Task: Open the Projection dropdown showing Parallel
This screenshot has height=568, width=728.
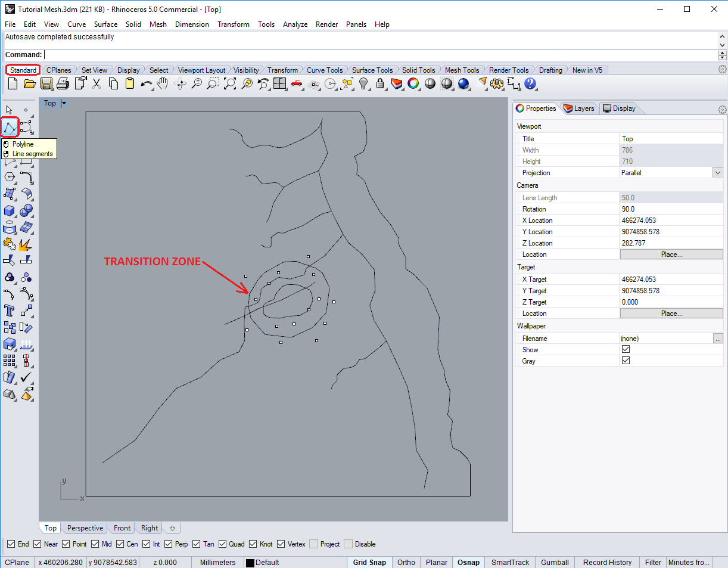Action: pos(717,172)
